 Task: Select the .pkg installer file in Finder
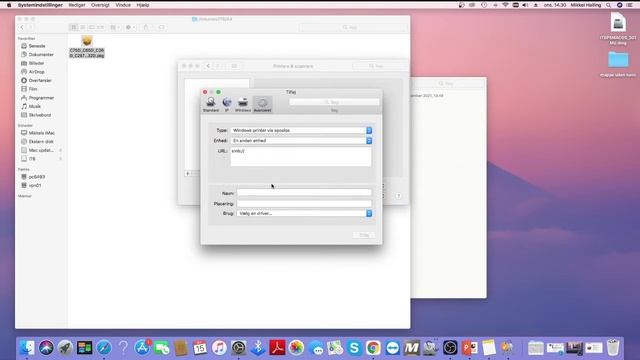(87, 46)
